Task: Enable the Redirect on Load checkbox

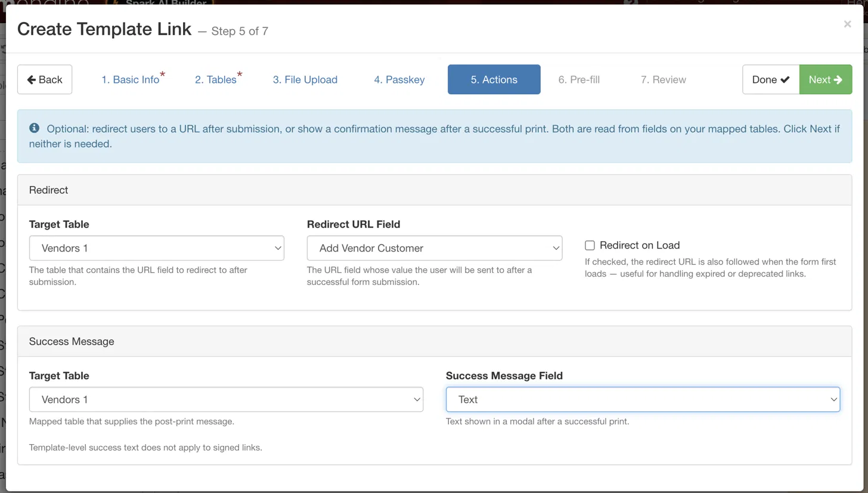Action: point(590,245)
